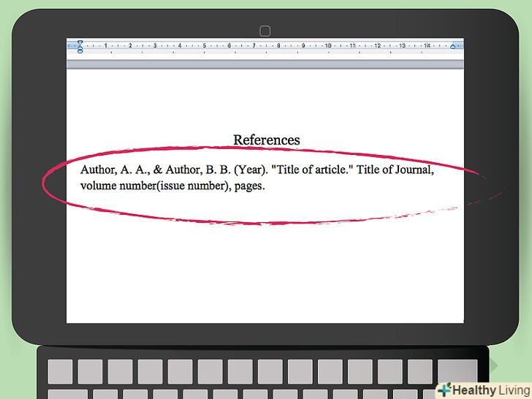Click the gray bar below the ruler
The width and height of the screenshot is (532, 399).
(266, 64)
